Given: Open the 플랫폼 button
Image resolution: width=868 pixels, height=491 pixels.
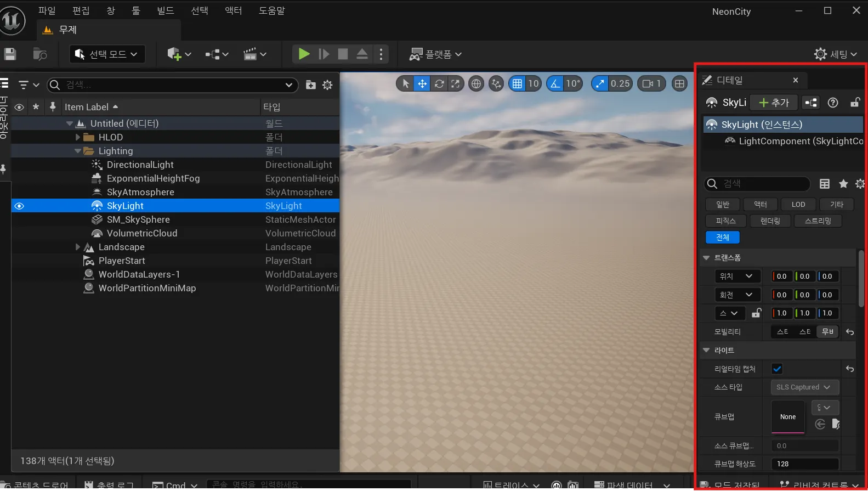Looking at the screenshot, I should (x=436, y=54).
